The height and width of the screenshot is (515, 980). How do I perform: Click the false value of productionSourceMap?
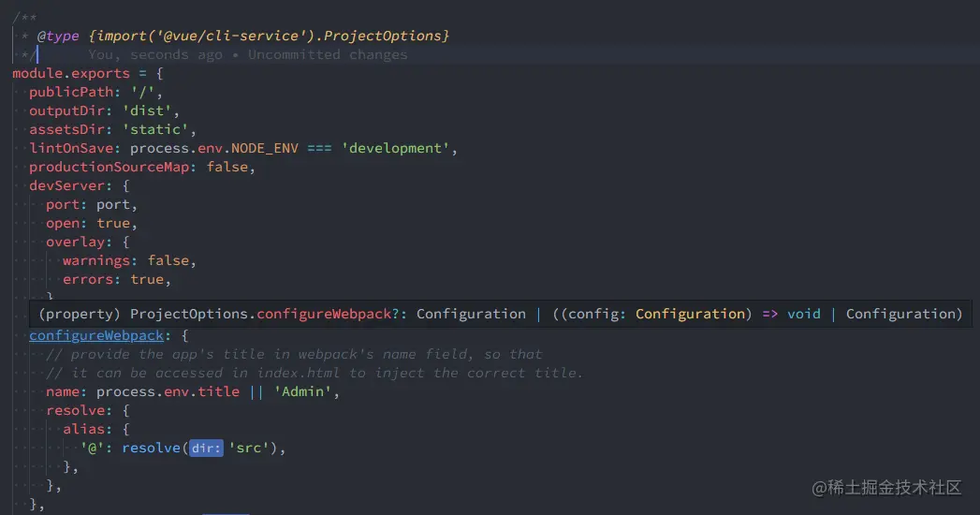point(227,167)
